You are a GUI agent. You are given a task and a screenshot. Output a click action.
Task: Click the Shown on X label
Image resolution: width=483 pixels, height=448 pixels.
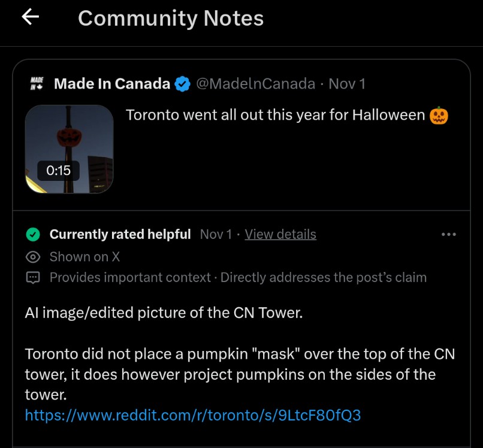pos(84,257)
